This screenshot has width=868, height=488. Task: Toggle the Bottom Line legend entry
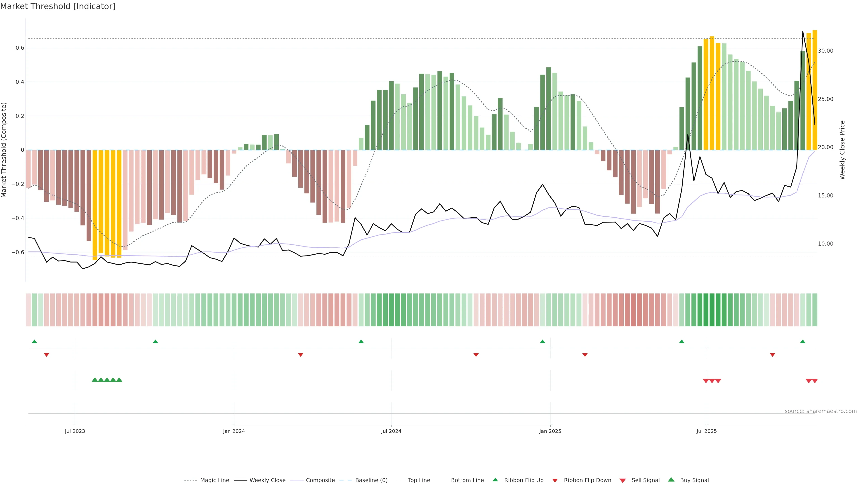click(467, 480)
